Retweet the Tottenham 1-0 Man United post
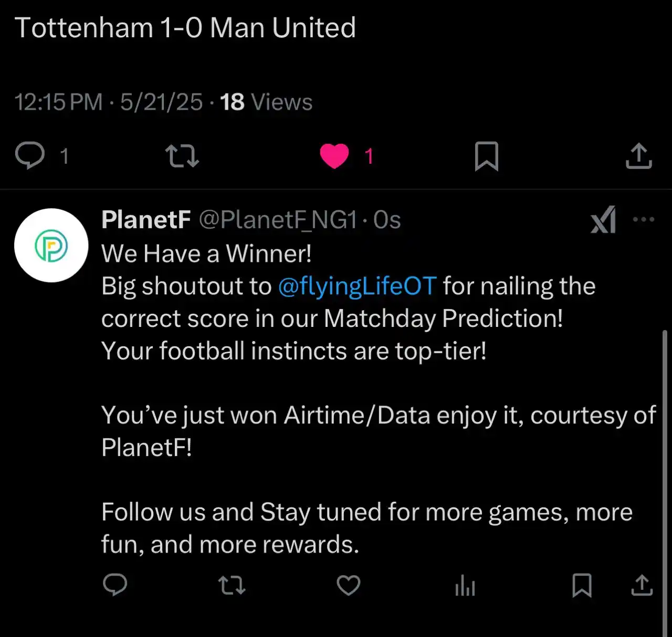The width and height of the screenshot is (672, 637). [x=182, y=156]
